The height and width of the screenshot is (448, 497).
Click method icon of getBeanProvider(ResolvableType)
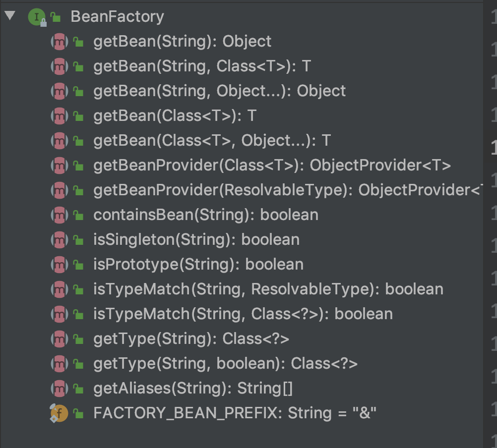click(x=59, y=190)
